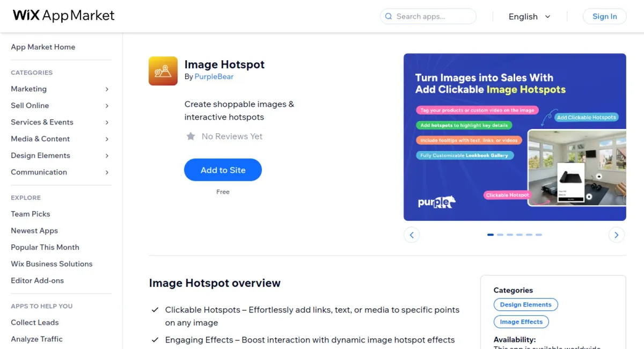644x349 pixels.
Task: Click the Free price label
Action: (x=223, y=192)
